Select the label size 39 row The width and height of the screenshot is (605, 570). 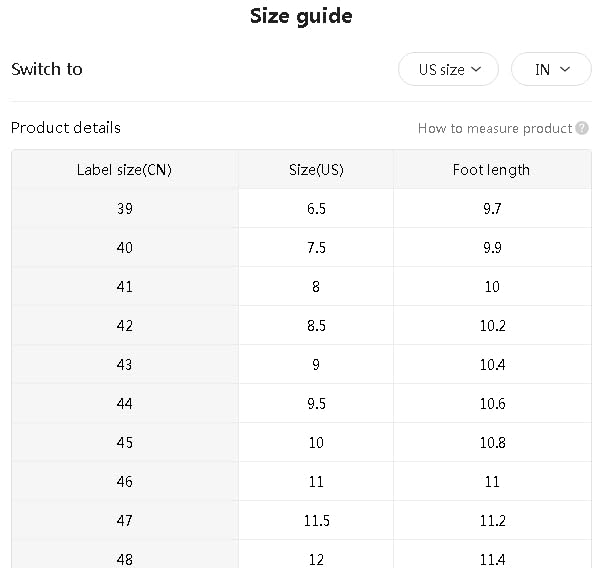coord(124,208)
